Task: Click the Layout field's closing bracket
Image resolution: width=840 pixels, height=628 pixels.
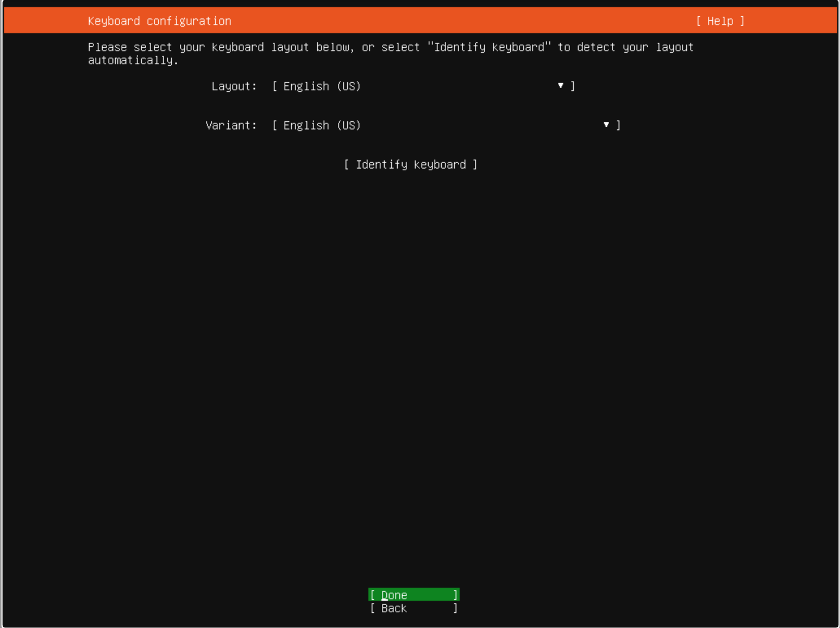Action: tap(573, 86)
